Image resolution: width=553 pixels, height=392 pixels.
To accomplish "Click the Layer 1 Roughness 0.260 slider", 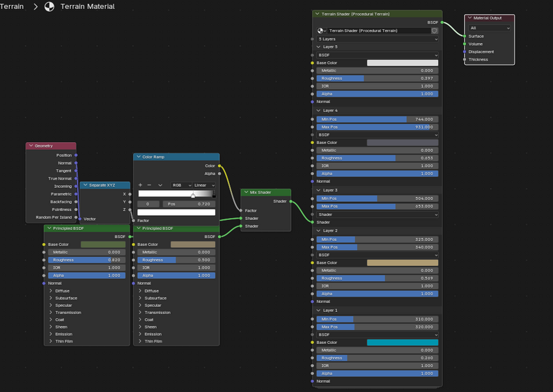I will click(377, 358).
